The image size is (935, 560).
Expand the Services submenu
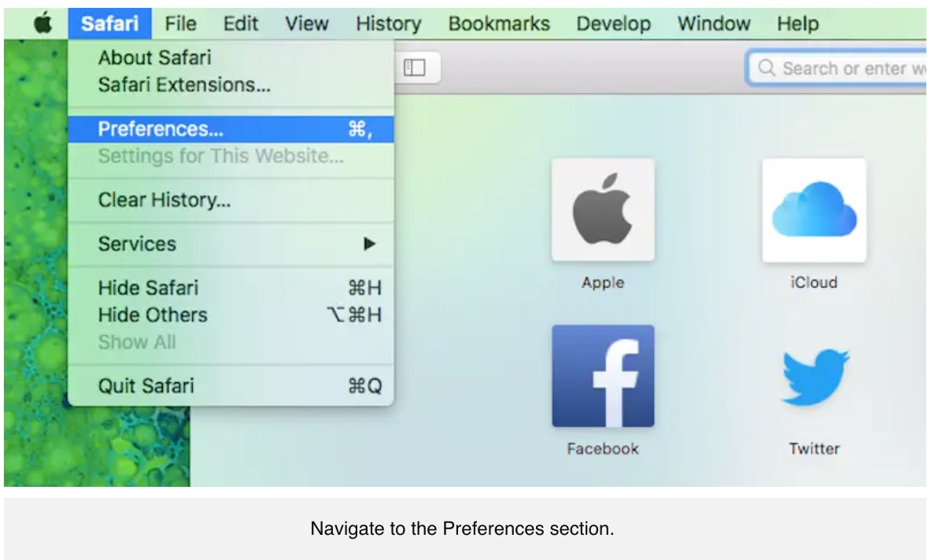pos(231,244)
